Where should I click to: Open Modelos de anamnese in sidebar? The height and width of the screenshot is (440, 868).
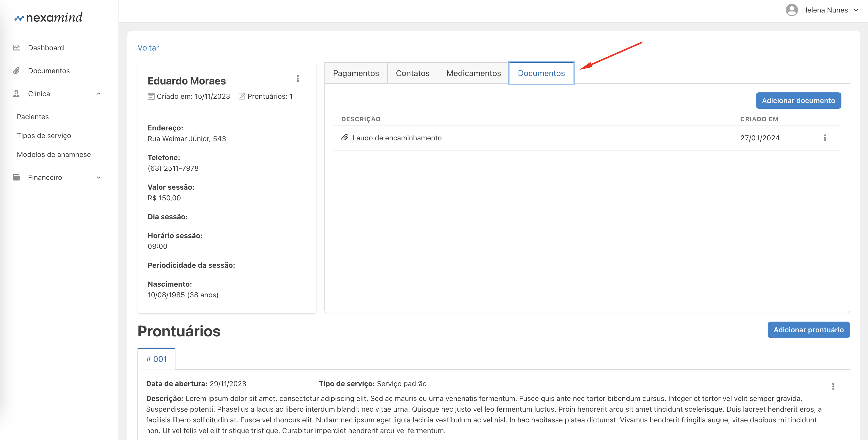click(54, 154)
